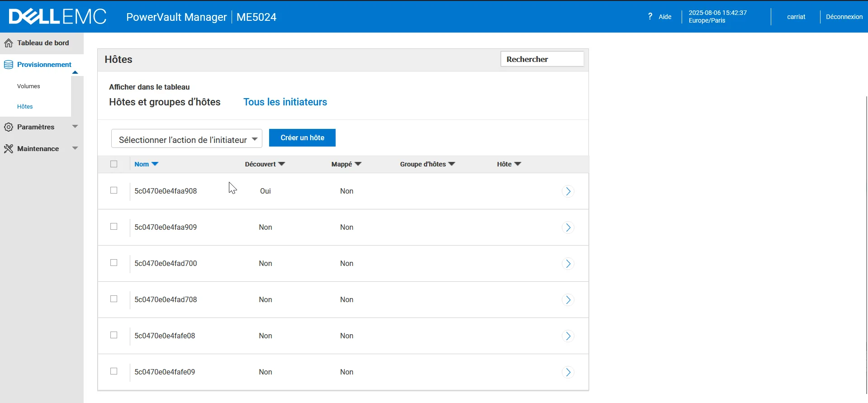Click the Aide question mark icon
Image resolution: width=868 pixels, height=403 pixels.
point(650,16)
